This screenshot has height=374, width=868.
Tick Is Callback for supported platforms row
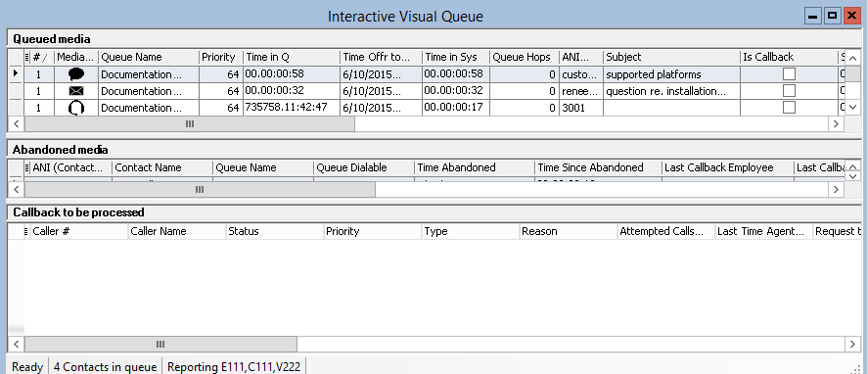tap(789, 74)
